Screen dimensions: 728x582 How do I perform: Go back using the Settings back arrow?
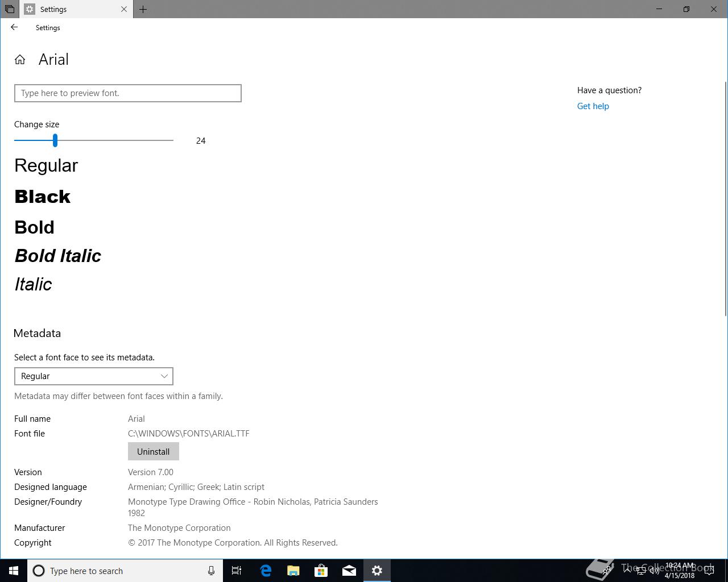[x=14, y=27]
